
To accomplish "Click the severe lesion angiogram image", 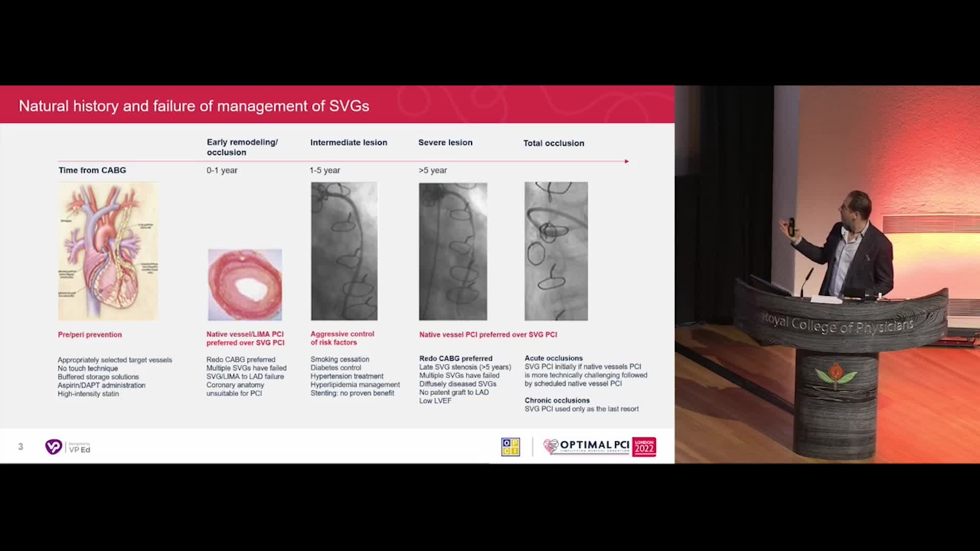I will pos(453,252).
